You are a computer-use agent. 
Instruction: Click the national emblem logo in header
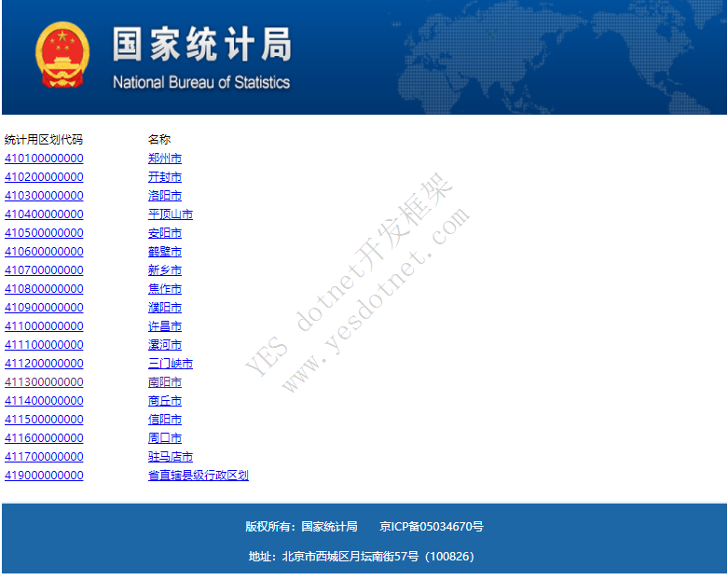(62, 55)
